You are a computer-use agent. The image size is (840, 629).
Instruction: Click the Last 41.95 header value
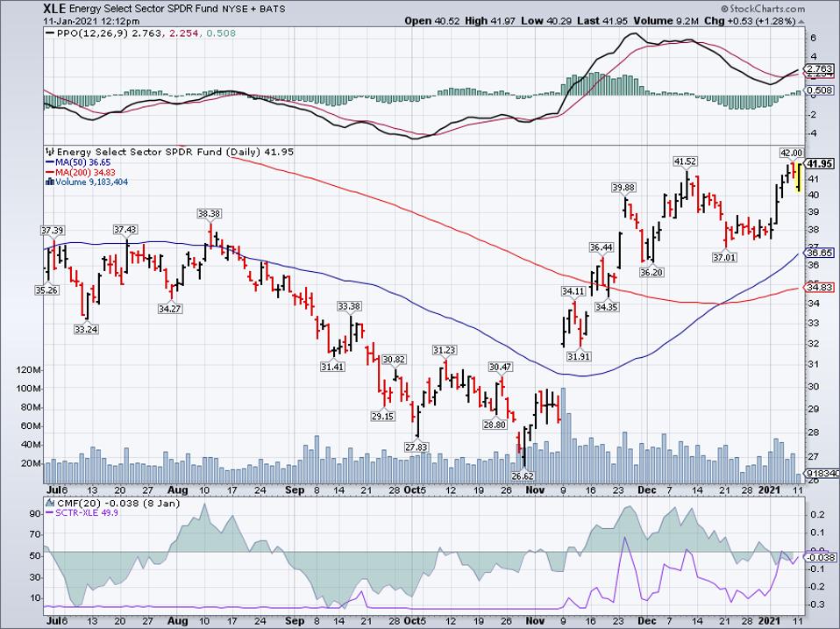(x=602, y=20)
